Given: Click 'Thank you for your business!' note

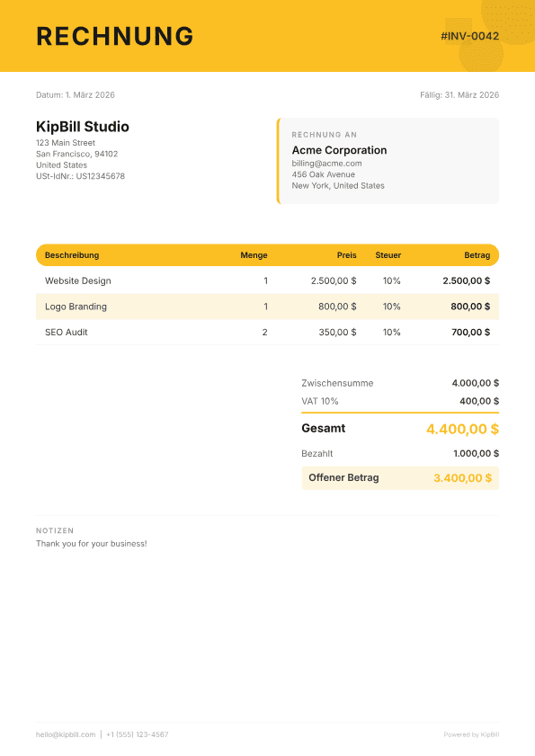Looking at the screenshot, I should (x=91, y=544).
